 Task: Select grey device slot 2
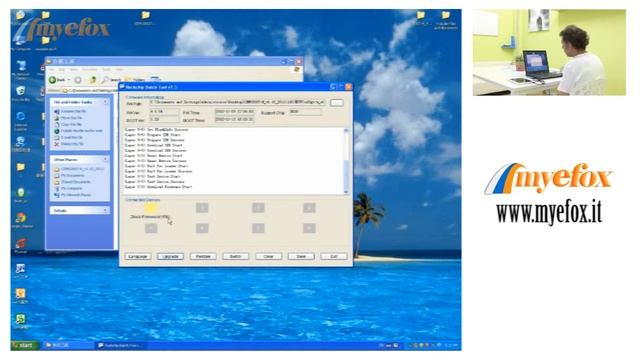(x=202, y=208)
